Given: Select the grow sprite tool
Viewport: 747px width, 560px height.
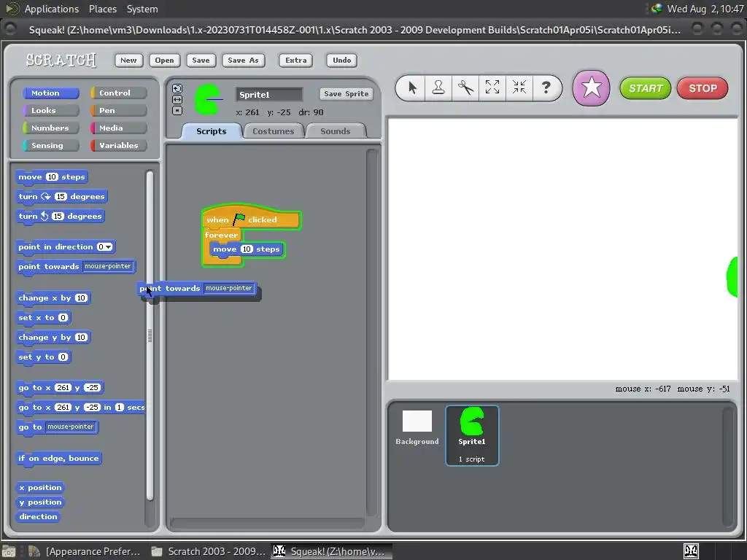Looking at the screenshot, I should coord(492,87).
